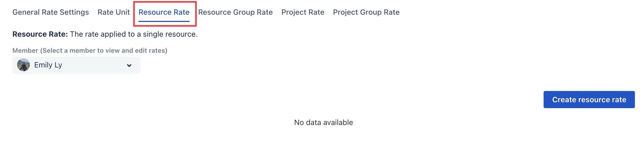
Task: Switch to the Rate Unit tab
Action: [x=113, y=12]
